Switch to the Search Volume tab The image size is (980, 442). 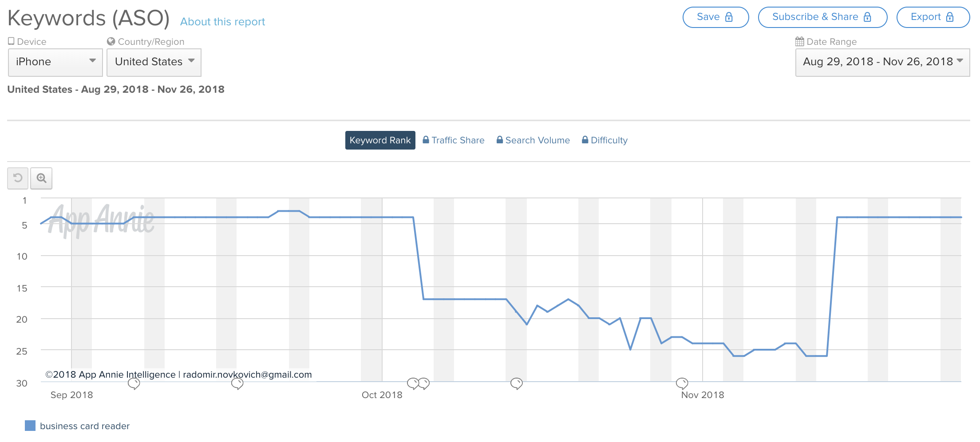click(x=533, y=140)
